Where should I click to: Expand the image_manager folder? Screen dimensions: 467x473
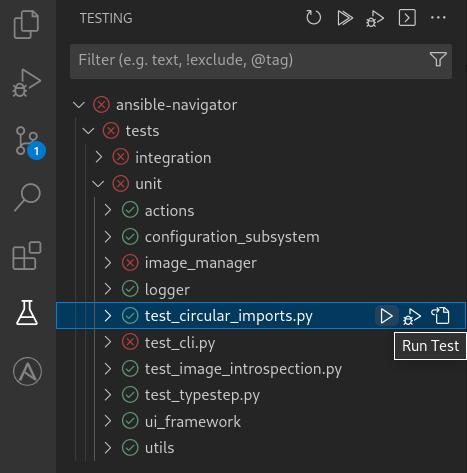[x=108, y=263]
